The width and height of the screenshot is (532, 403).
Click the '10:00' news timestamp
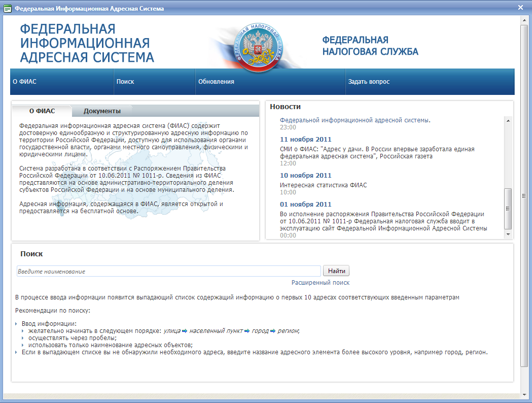point(288,192)
